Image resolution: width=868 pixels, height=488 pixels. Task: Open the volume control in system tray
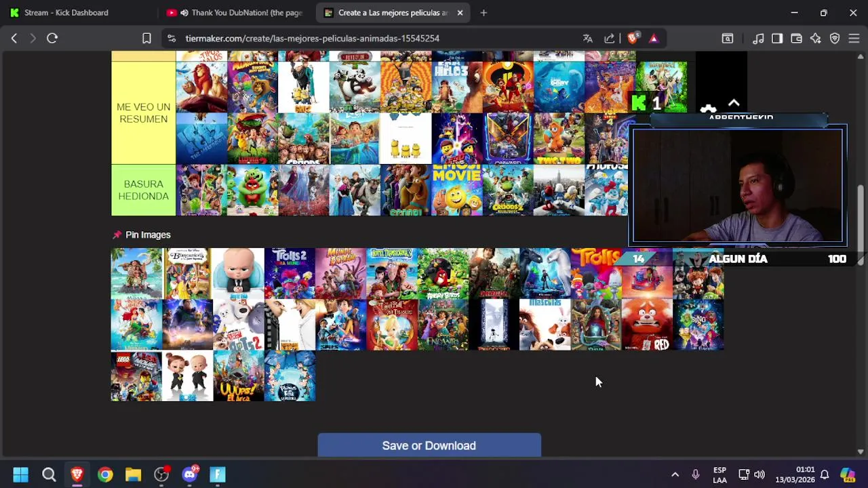point(759,474)
